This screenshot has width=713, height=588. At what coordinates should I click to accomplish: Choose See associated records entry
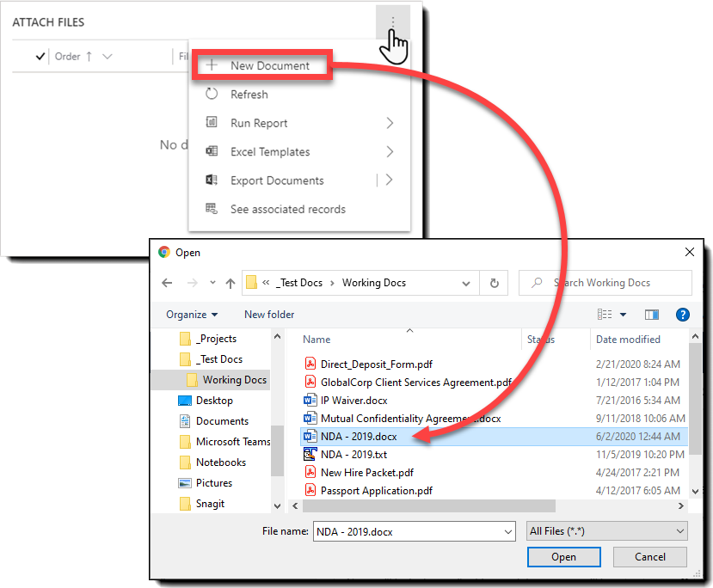(x=300, y=209)
